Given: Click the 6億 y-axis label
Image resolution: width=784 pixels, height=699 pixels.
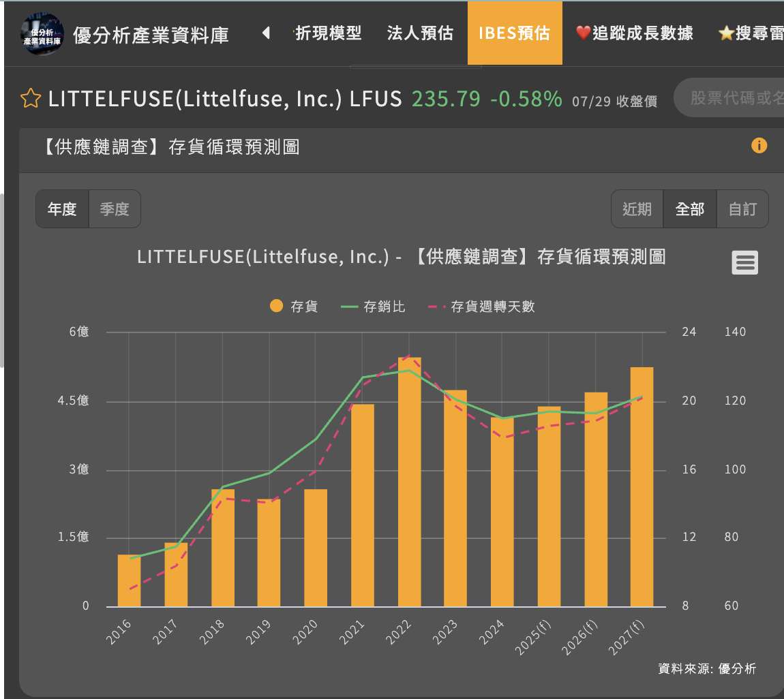Looking at the screenshot, I should coord(79,332).
